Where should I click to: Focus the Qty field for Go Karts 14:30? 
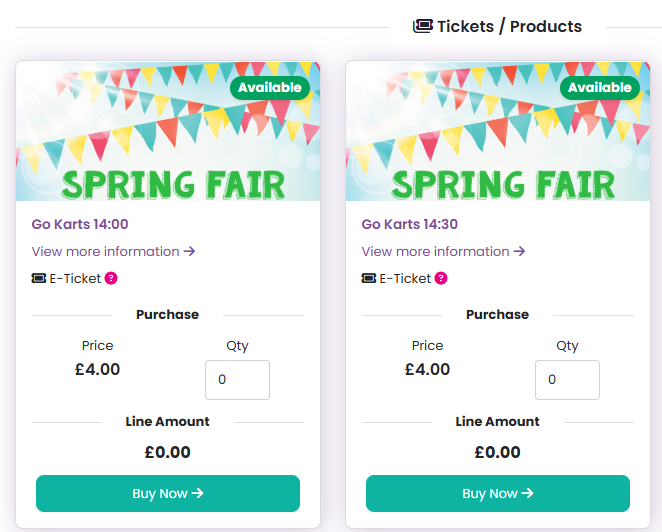pyautogui.click(x=567, y=380)
